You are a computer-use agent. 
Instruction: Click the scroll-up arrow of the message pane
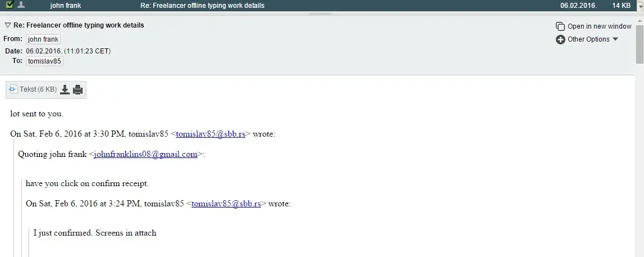640,20
